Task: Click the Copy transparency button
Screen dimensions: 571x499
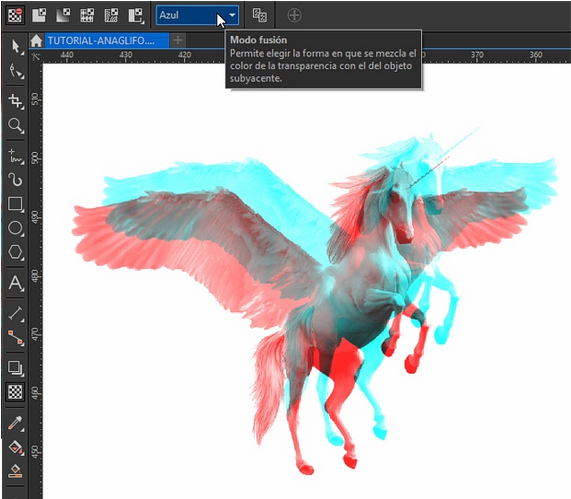Action: (x=260, y=15)
